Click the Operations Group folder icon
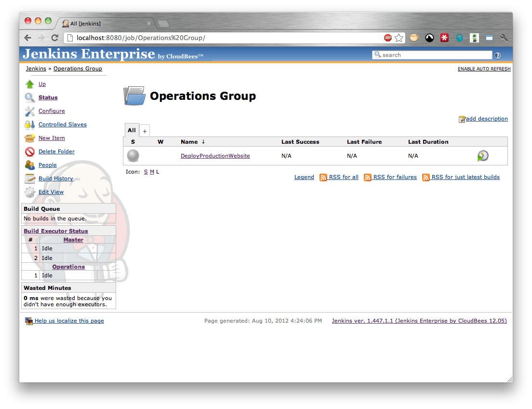532x409 pixels. (x=134, y=95)
